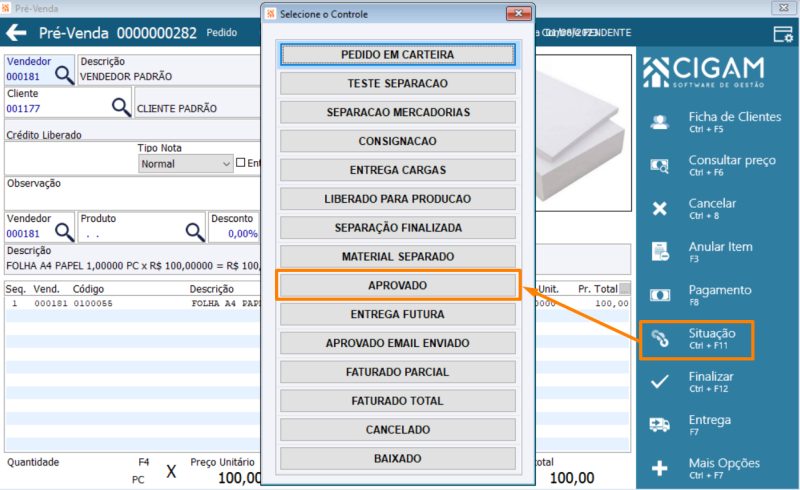Click the Situação link icon
800x490 pixels.
660,338
